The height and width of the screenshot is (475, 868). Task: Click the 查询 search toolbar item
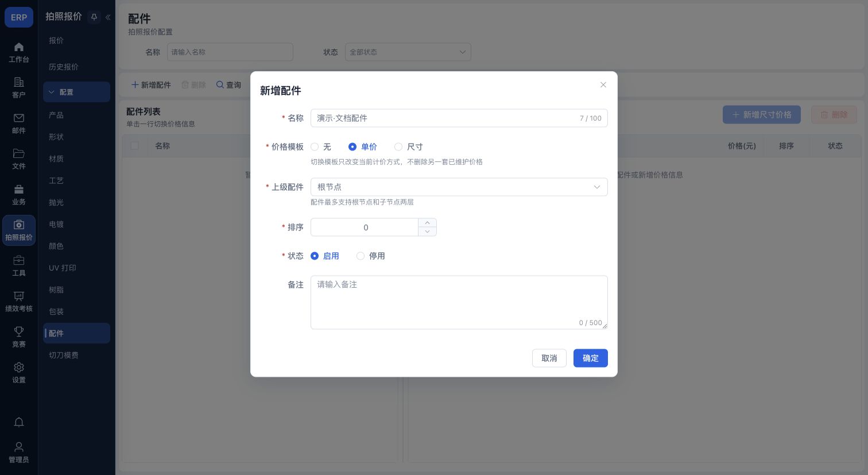tap(228, 85)
